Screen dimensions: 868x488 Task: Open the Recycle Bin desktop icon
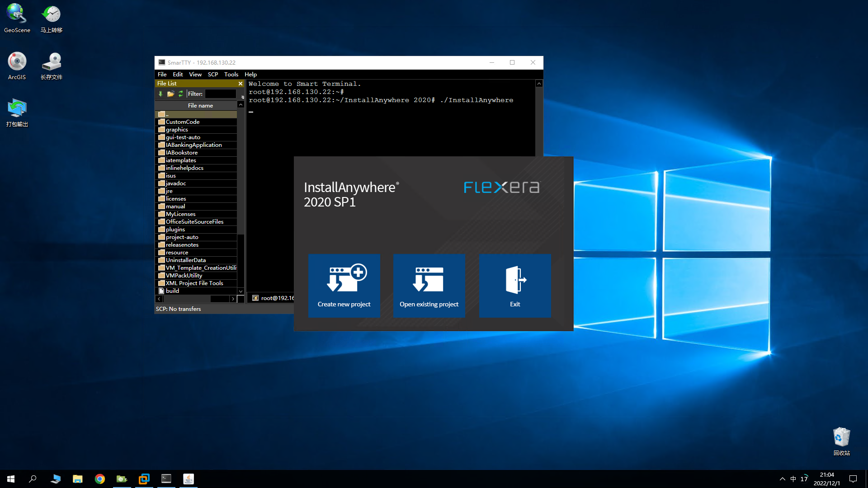click(x=842, y=441)
